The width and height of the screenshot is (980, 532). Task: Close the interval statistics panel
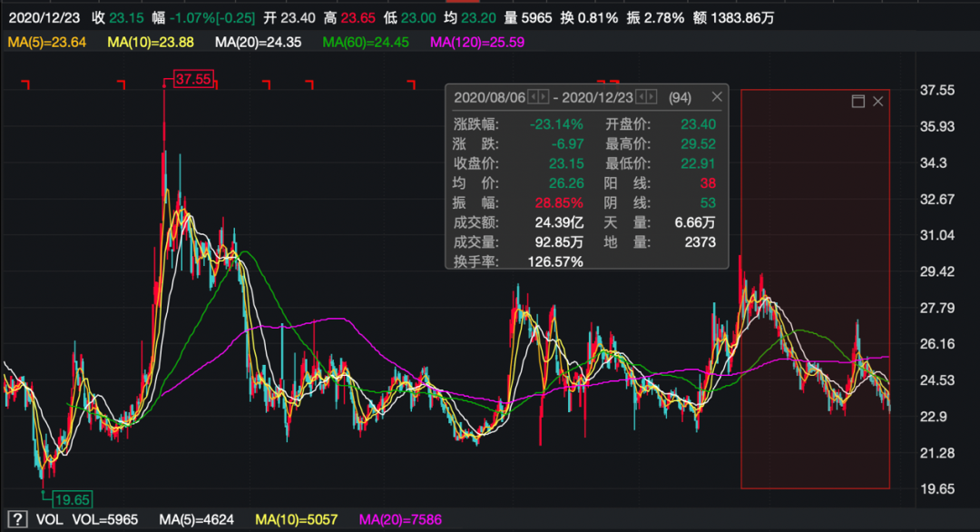coord(717,97)
